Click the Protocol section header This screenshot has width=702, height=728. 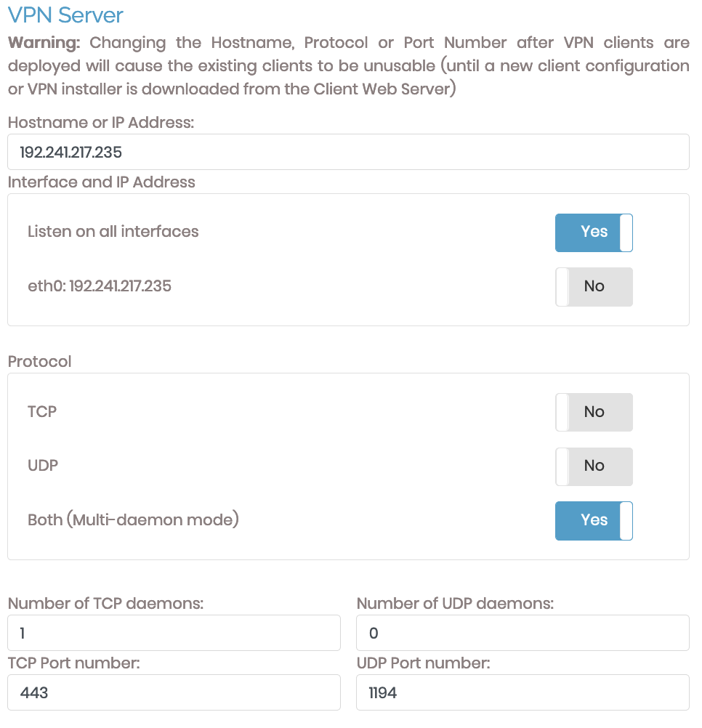(39, 361)
